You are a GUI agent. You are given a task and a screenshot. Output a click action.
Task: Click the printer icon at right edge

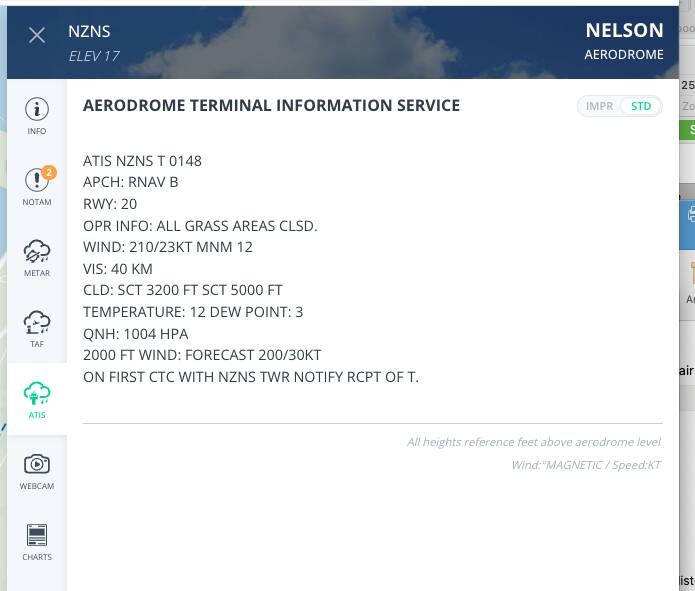tap(690, 214)
